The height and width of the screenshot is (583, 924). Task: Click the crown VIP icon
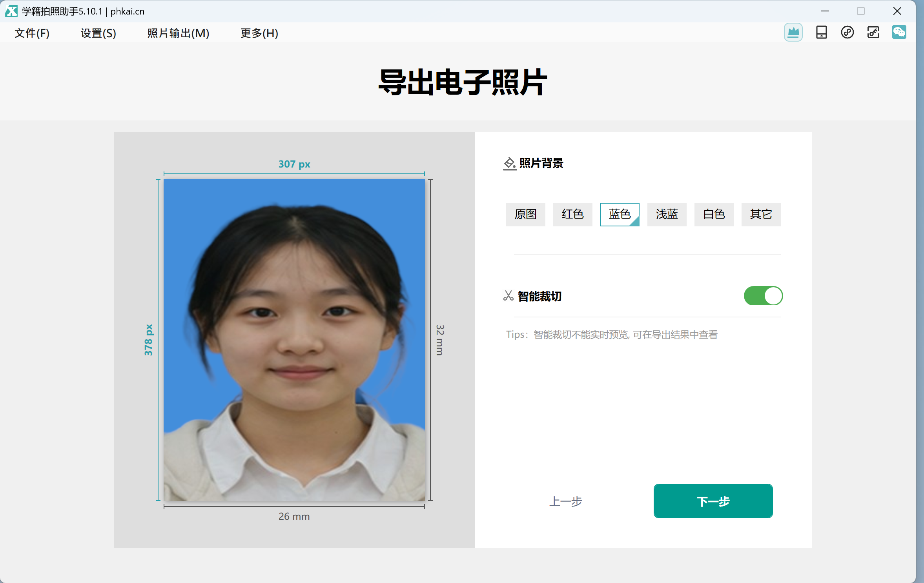[793, 32]
